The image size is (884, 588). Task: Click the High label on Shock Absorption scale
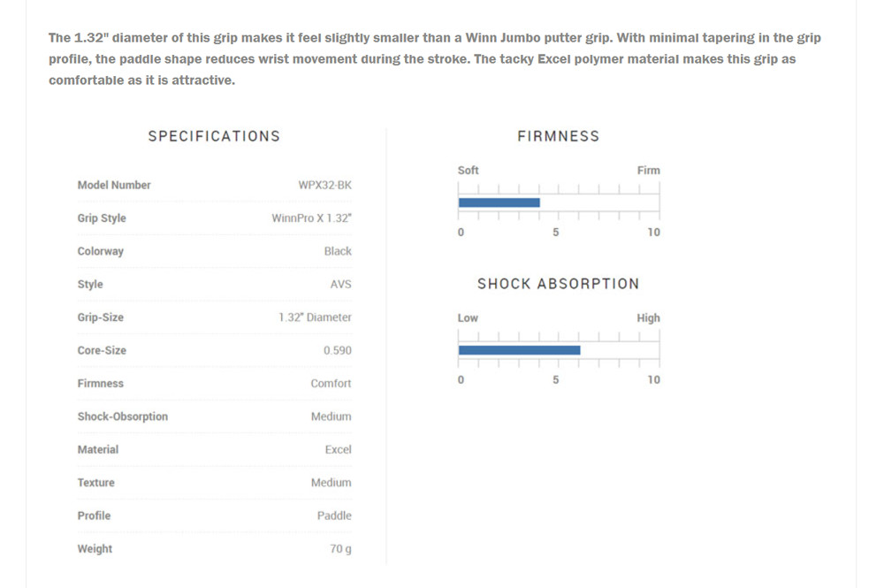pyautogui.click(x=648, y=318)
